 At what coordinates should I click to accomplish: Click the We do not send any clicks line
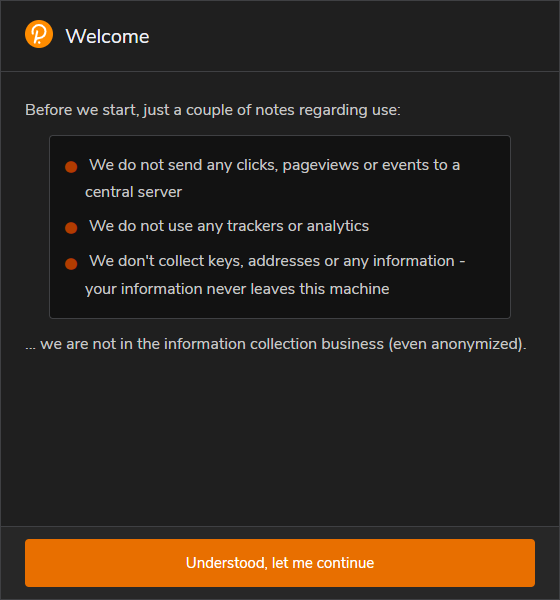click(274, 165)
